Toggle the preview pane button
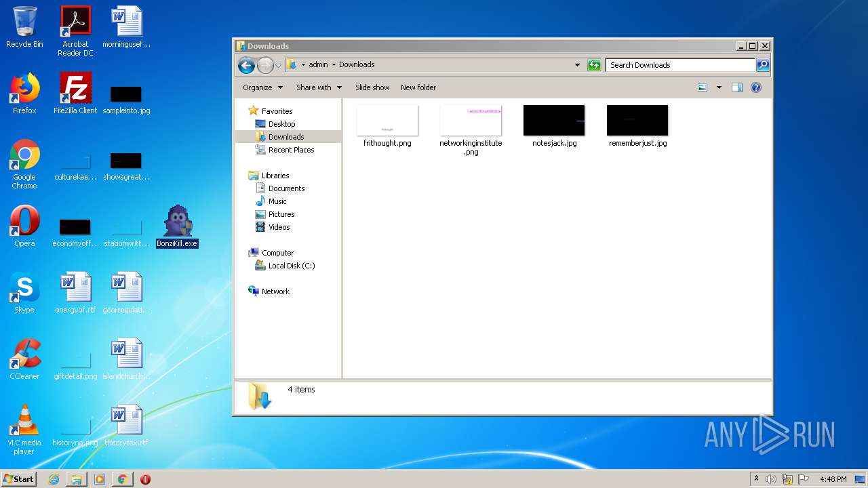The width and height of the screenshot is (868, 488). 737,87
